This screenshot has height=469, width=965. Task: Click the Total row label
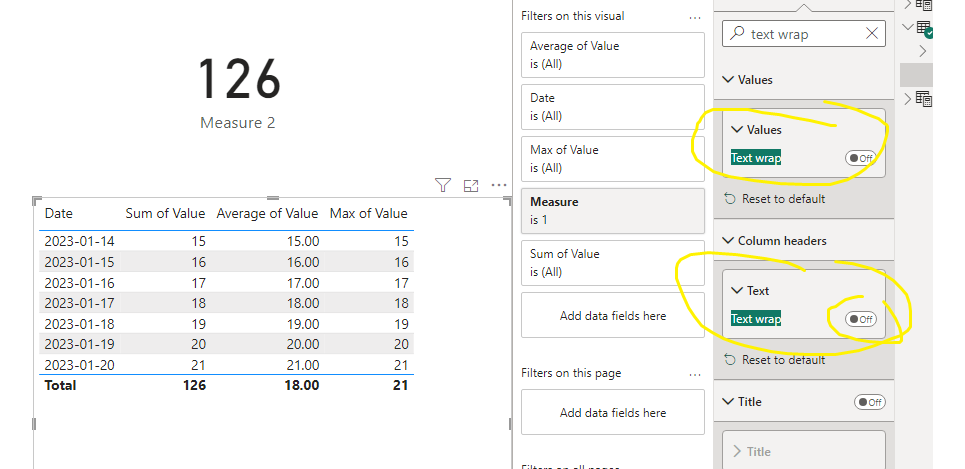coord(60,385)
